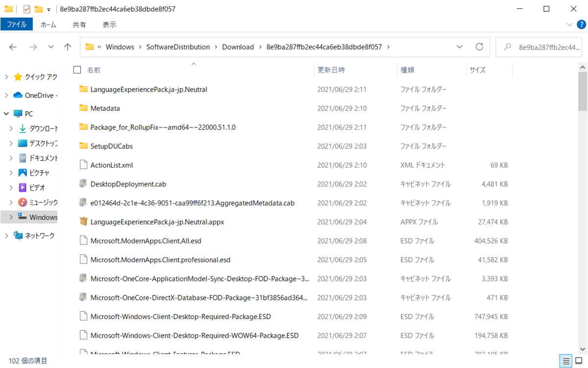Expand the ダウンロード tree node

tap(11, 129)
